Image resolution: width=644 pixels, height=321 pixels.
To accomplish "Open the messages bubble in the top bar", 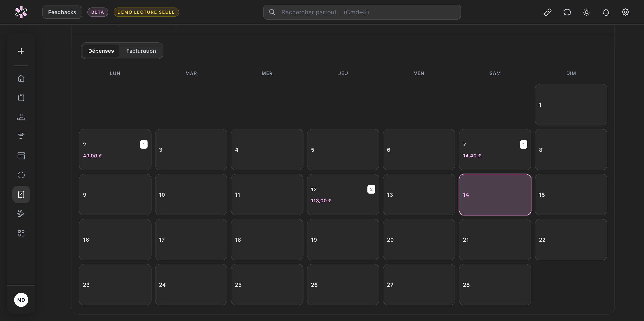I will click(567, 12).
